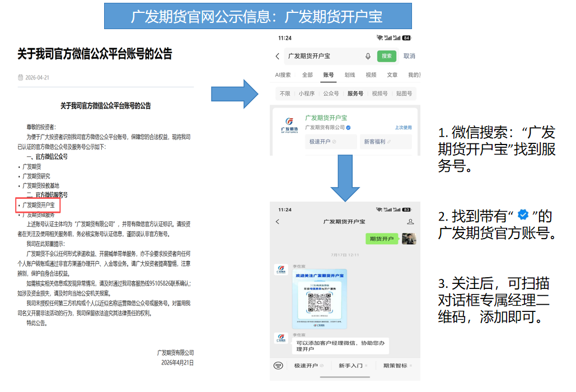Open the QR code welcome image message
Viewport: 576px width, 392px height.
(319, 299)
